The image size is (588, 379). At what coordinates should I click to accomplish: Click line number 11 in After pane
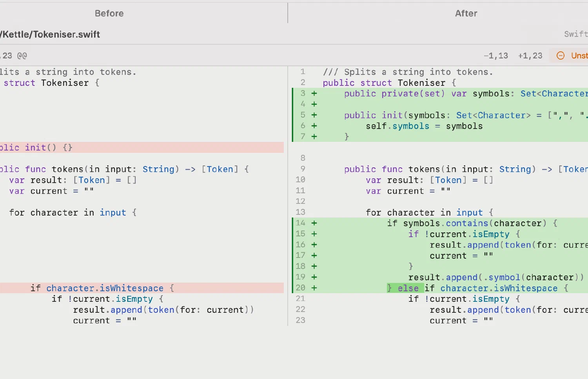[x=300, y=190]
